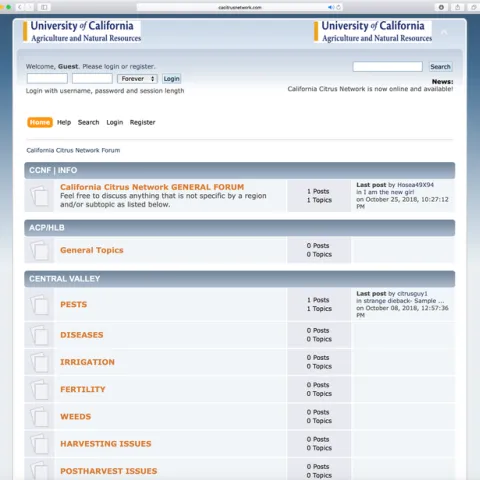Click the board icon beside IRRIGATION

pyautogui.click(x=39, y=362)
